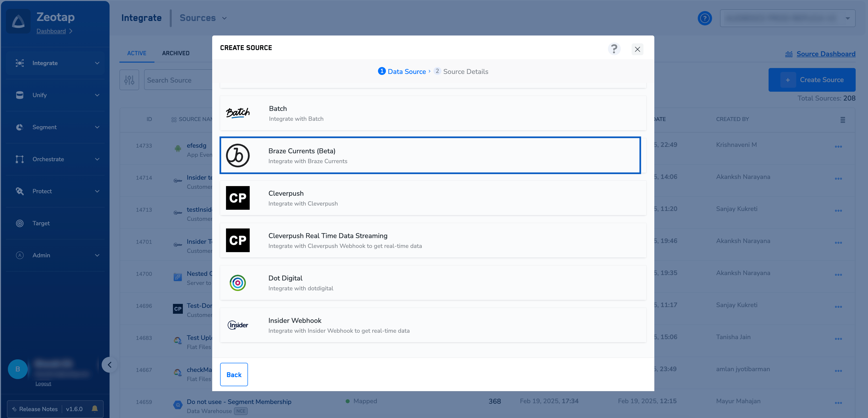Viewport: 868px width, 418px height.
Task: Open row actions for Mayur Mahajan
Action: [838, 403]
